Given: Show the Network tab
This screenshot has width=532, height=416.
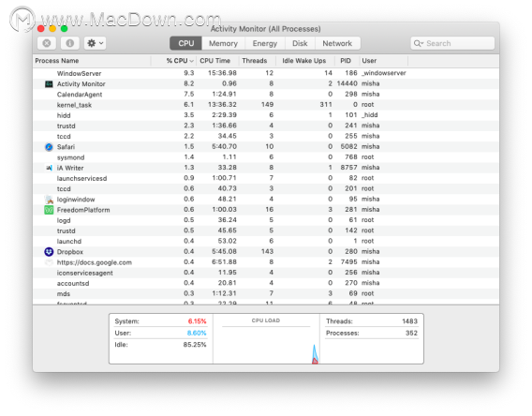Looking at the screenshot, I should click(x=337, y=43).
